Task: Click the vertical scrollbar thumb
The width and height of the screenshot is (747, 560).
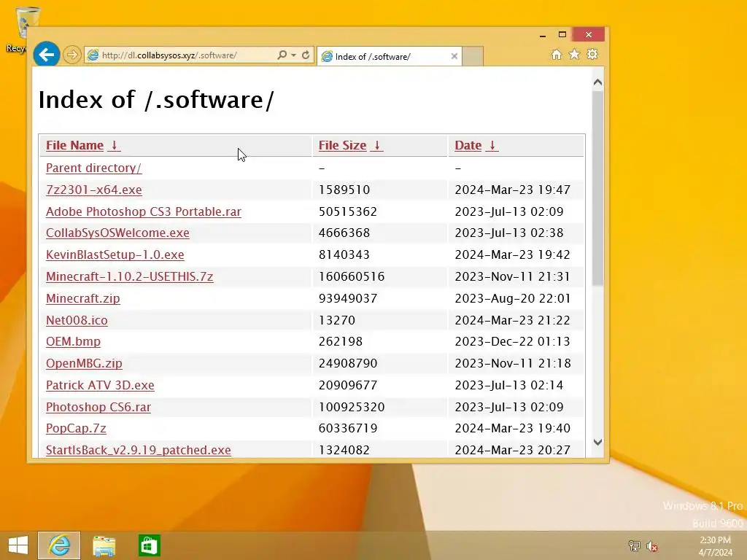Action: tap(598, 189)
